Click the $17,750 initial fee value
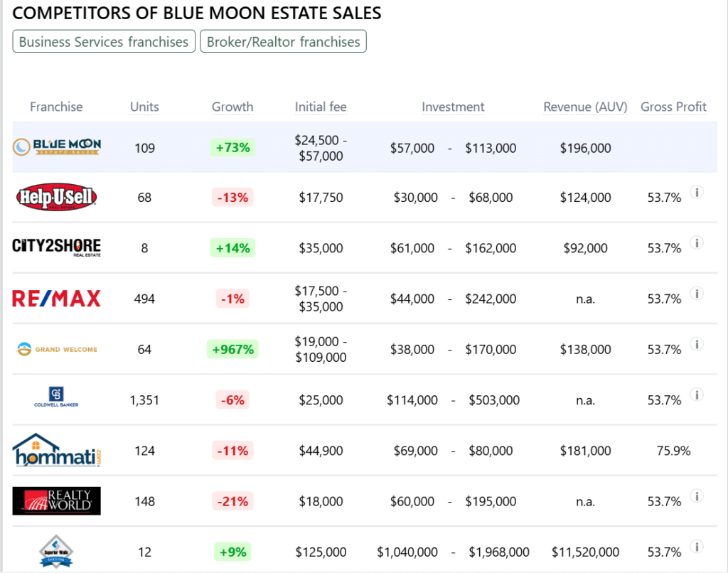 click(321, 198)
